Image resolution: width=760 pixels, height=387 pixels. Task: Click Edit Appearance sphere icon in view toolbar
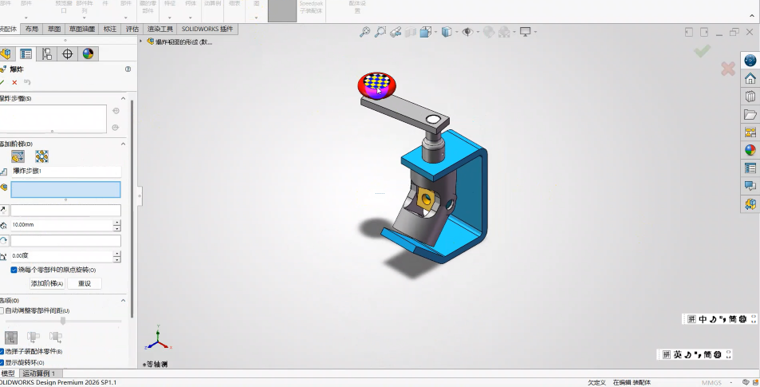(x=489, y=32)
